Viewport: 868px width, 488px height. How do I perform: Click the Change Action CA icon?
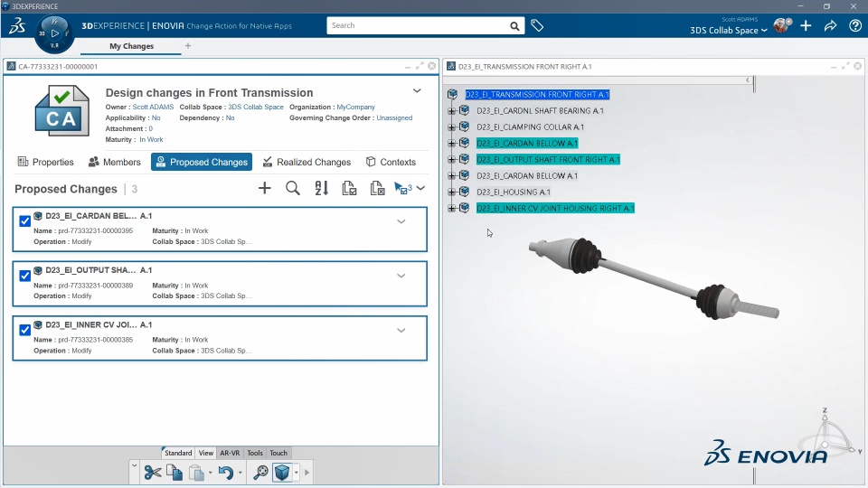pyautogui.click(x=62, y=110)
